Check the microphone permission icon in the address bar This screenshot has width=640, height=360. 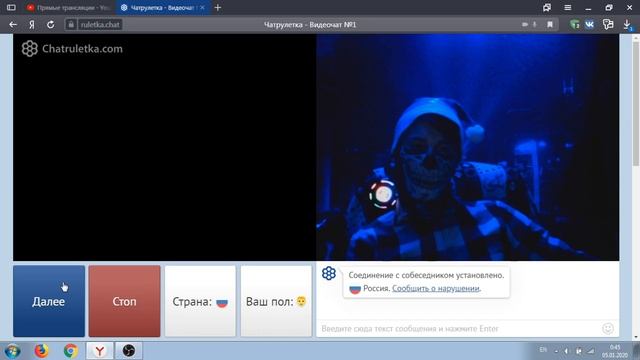click(x=534, y=24)
